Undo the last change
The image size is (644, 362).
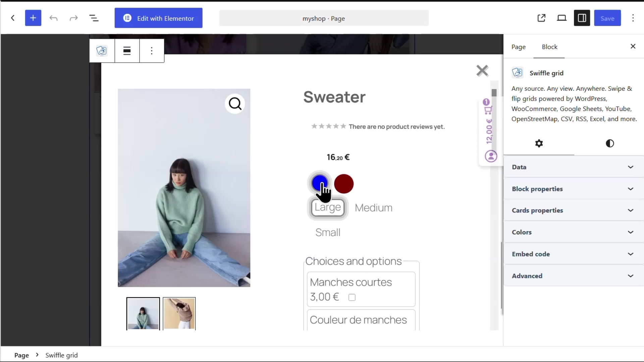click(54, 18)
